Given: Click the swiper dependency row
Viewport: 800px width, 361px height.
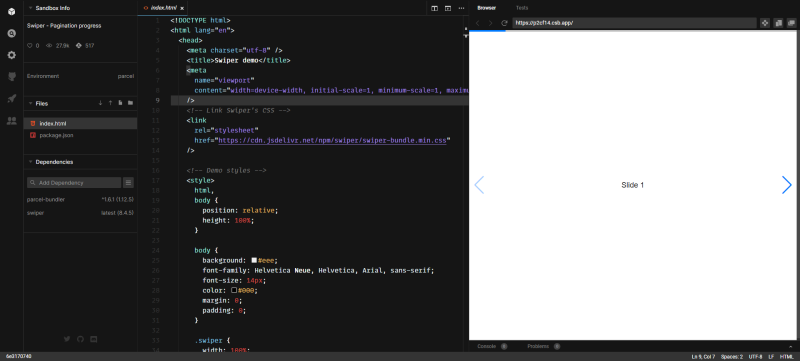Looking at the screenshot, I should 80,213.
